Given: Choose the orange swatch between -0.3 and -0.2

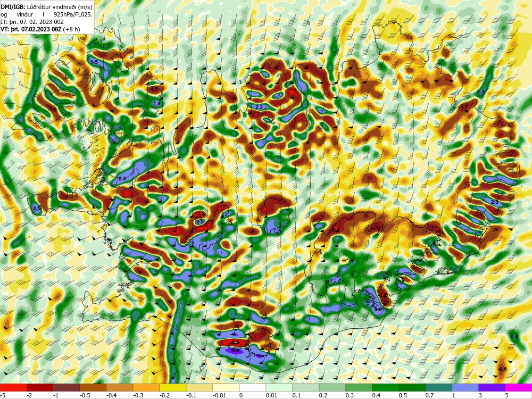Looking at the screenshot, I should [x=146, y=387].
